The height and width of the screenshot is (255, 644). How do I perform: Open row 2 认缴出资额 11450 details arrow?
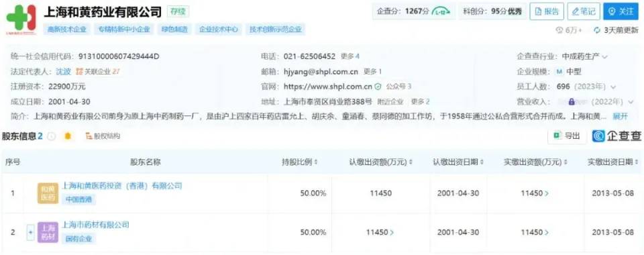coord(392,232)
